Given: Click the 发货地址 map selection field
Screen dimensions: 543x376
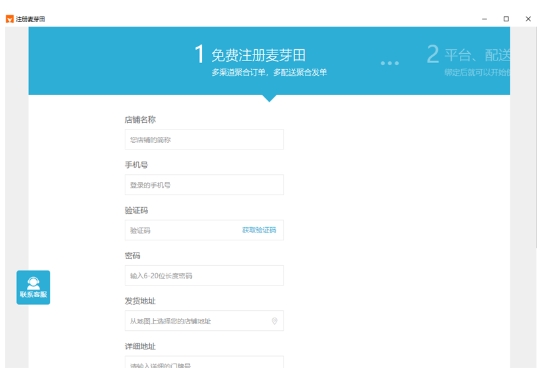Looking at the screenshot, I should click(204, 321).
